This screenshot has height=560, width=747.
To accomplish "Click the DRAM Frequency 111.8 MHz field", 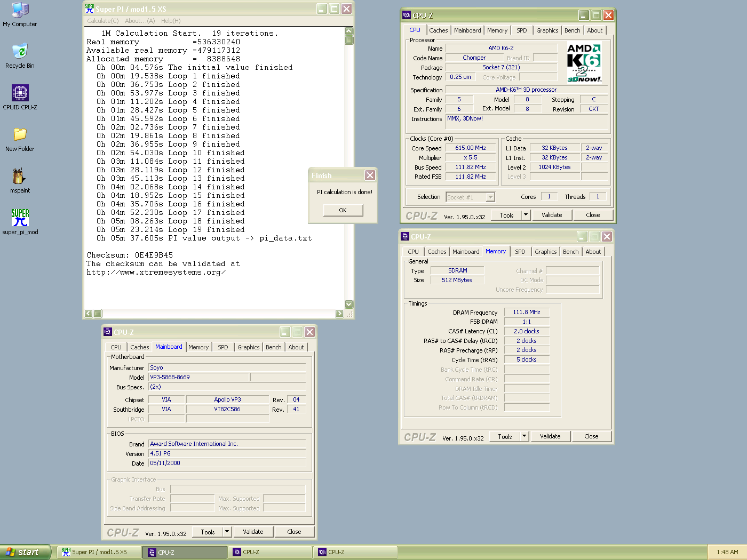I will [527, 312].
